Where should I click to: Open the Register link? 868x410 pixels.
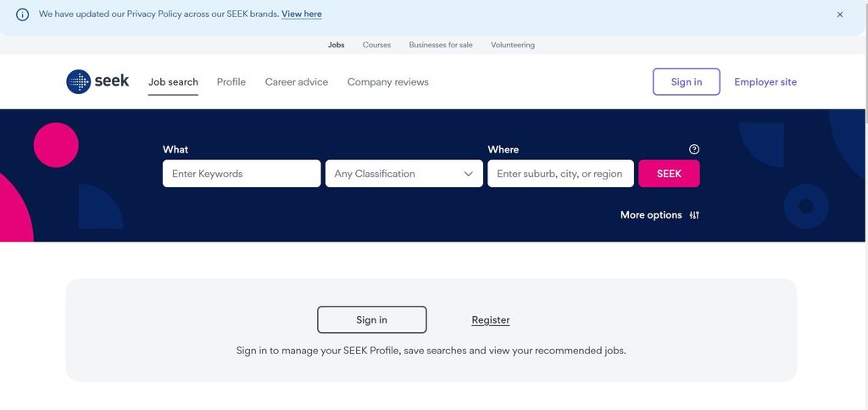point(490,319)
